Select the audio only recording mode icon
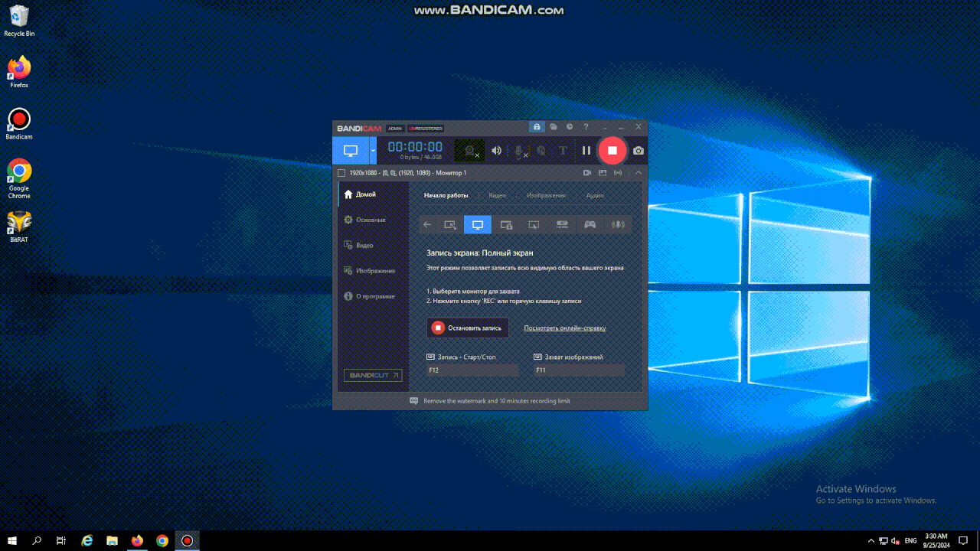 click(618, 225)
